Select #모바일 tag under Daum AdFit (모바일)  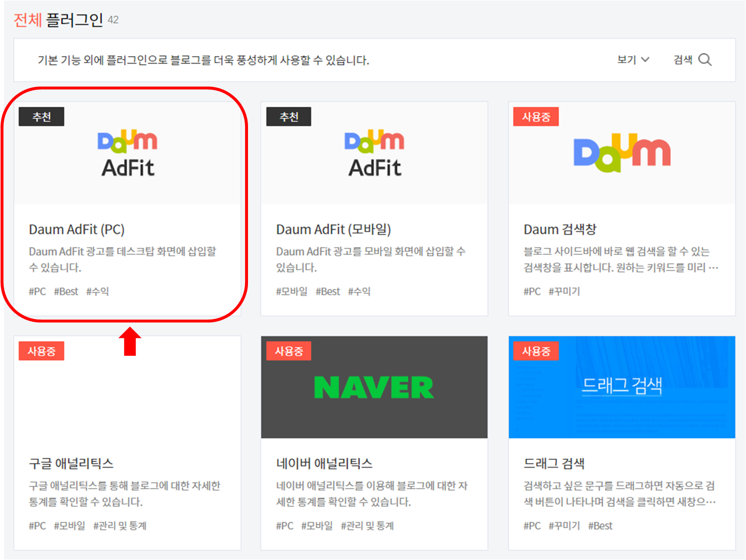(x=292, y=292)
